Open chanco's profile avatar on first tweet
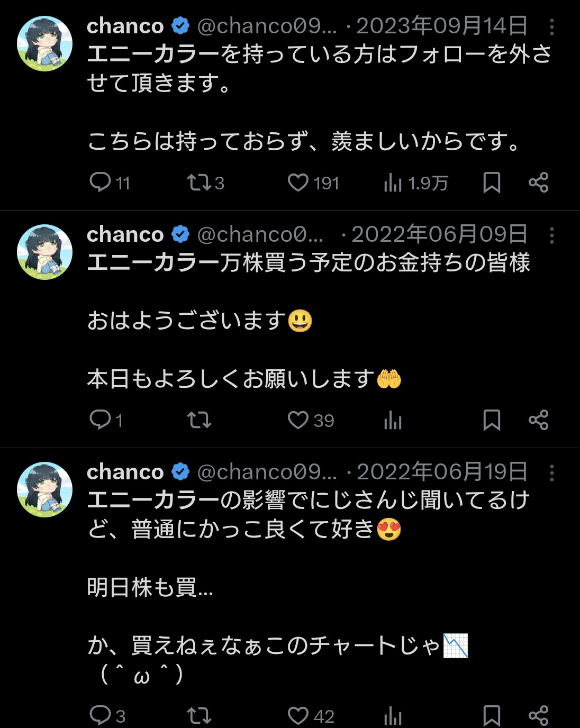This screenshot has width=580, height=728. coord(44,43)
